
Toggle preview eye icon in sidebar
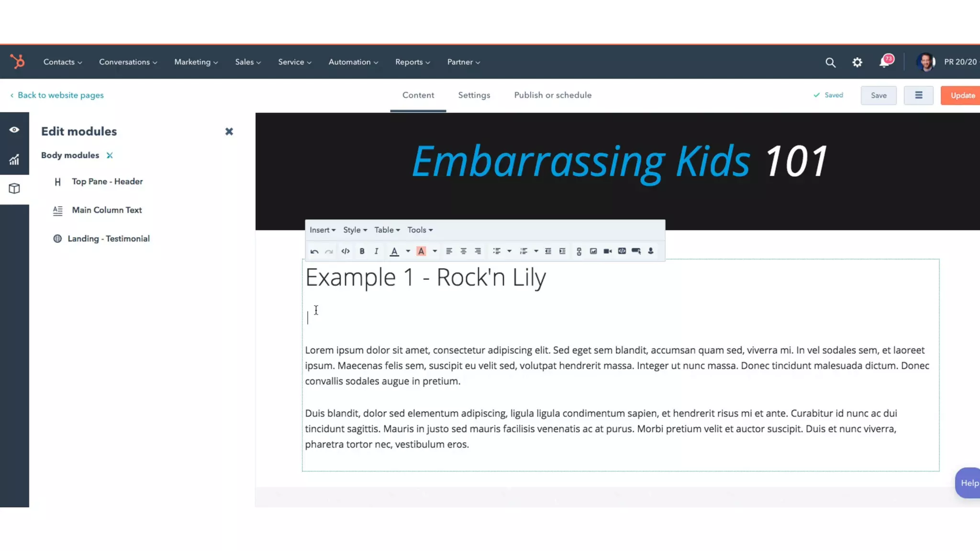(14, 130)
